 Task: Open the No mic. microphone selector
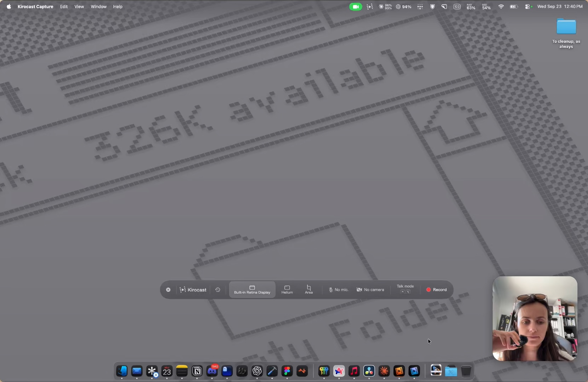(339, 290)
